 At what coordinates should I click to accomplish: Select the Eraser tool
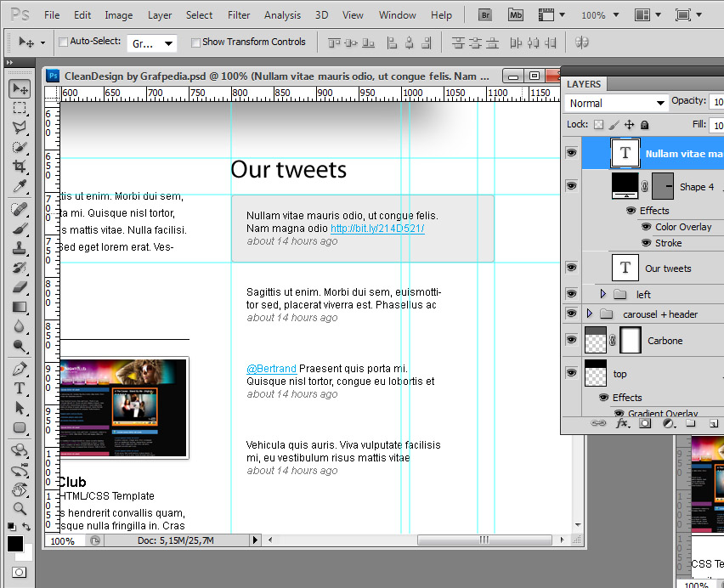pos(20,287)
